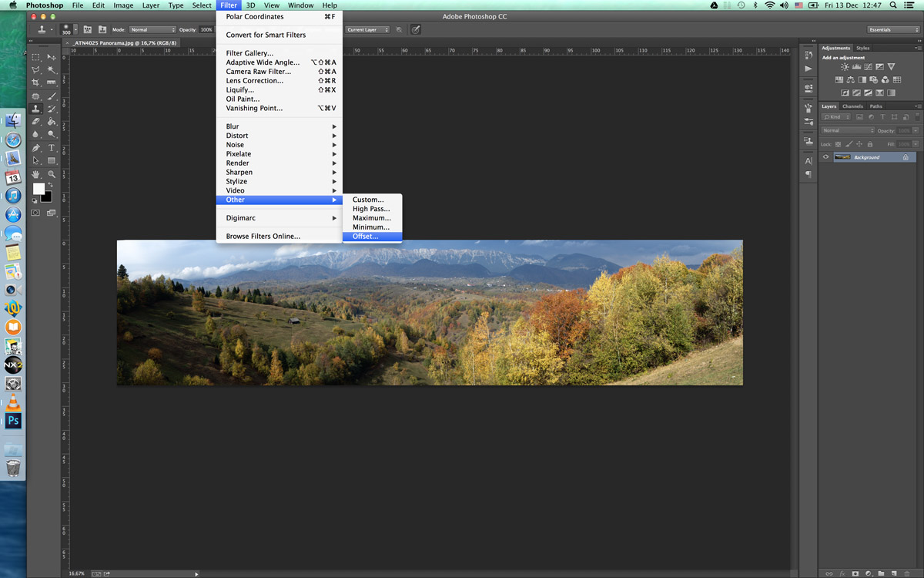Click the foreground color swatch
Image resolution: width=924 pixels, height=578 pixels.
(38, 189)
